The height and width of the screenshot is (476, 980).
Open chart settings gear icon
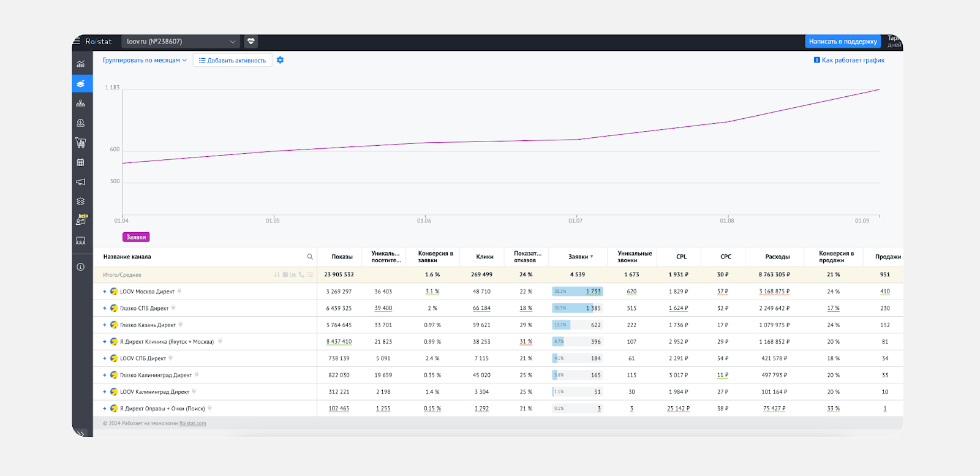click(x=280, y=60)
